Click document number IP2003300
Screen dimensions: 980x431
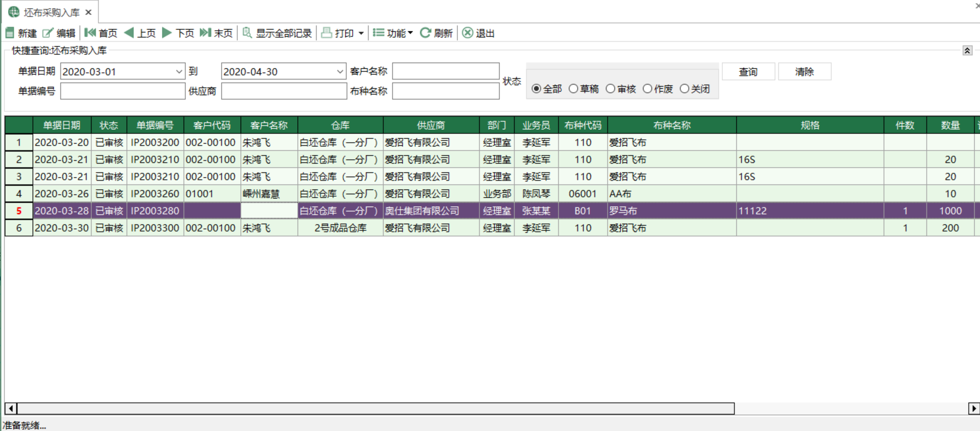pos(155,228)
